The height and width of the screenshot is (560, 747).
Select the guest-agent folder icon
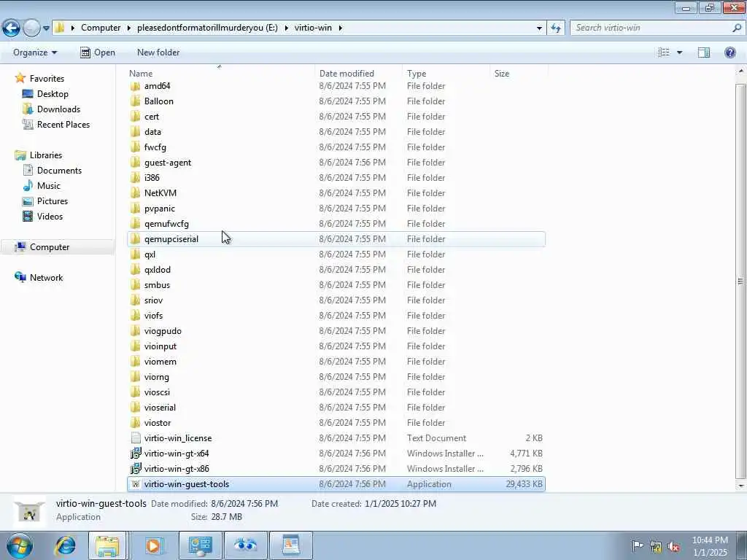[x=135, y=163]
